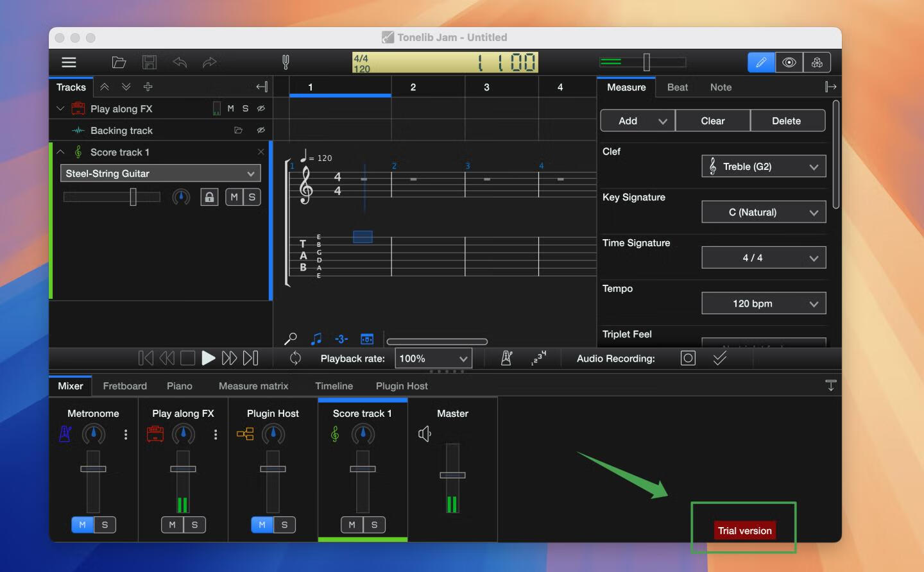
Task: Jump to end of song
Action: coord(251,358)
